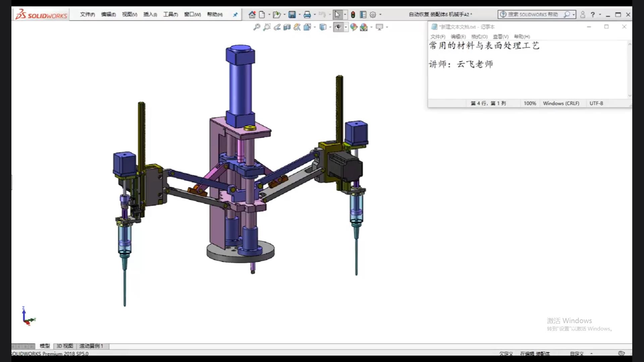The image size is (644, 362).
Task: Activate the Select cursor tool
Action: click(x=337, y=14)
